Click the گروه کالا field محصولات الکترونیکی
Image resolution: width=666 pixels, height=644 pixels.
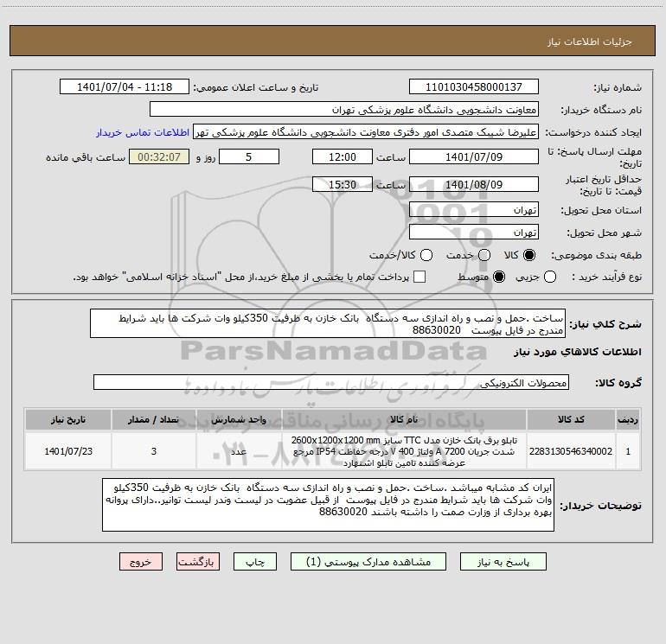(331, 382)
